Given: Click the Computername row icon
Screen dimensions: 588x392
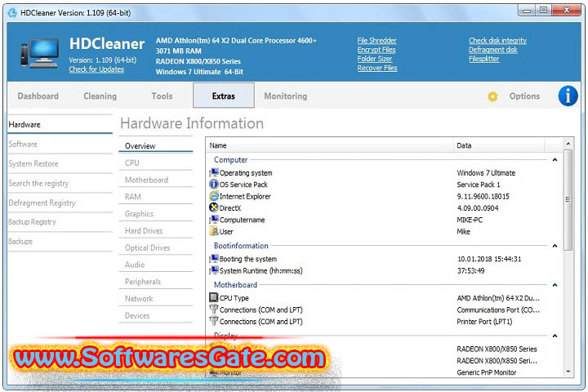Looking at the screenshot, I should click(214, 220).
